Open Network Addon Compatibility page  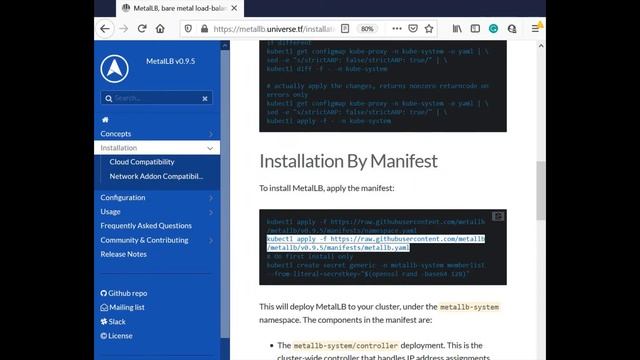(x=156, y=176)
